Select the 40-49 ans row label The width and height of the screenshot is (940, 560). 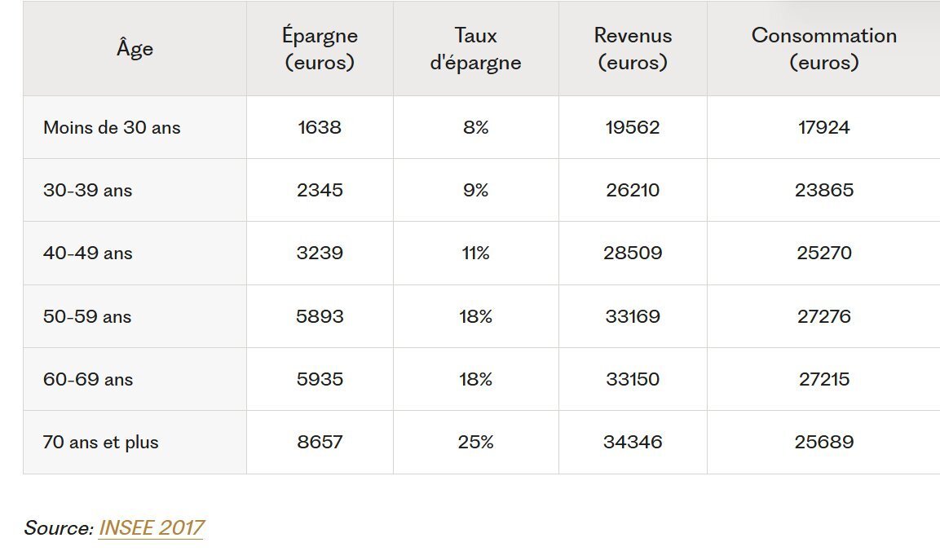(x=87, y=253)
